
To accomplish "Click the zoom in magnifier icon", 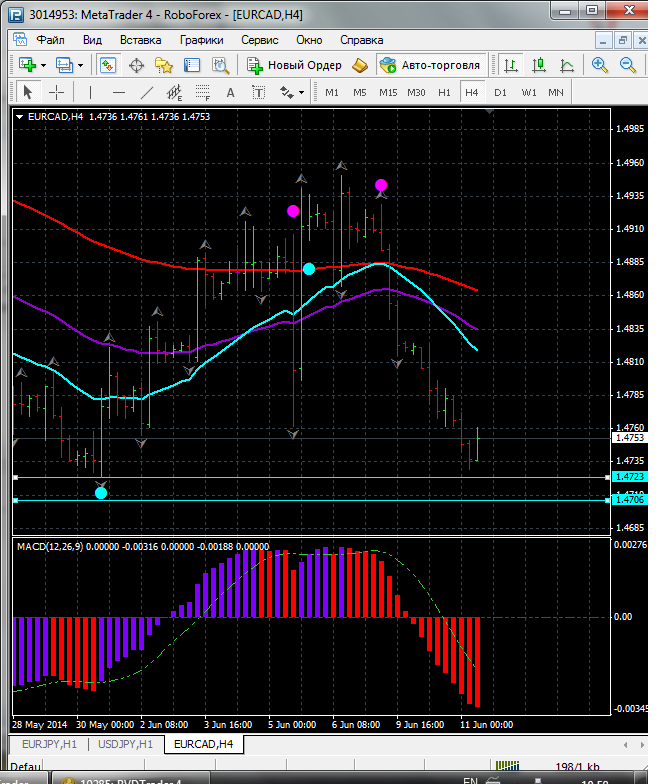I will click(x=600, y=65).
